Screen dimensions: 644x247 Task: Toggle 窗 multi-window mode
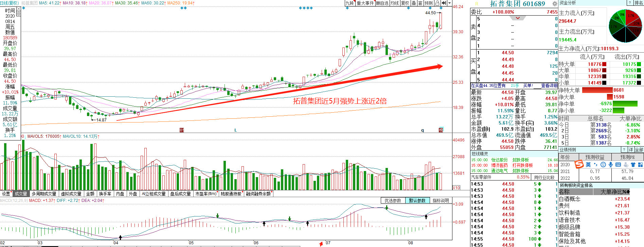(420, 3)
